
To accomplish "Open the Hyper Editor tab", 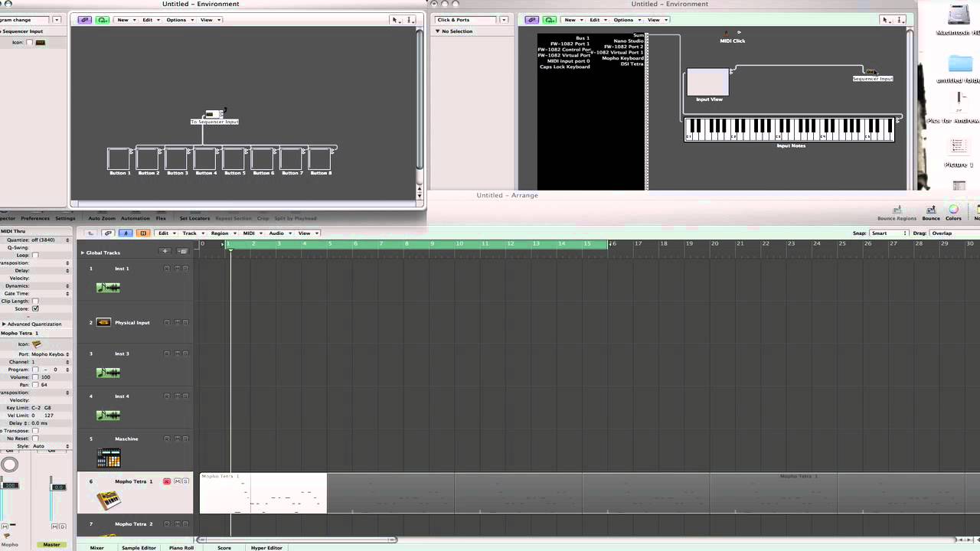I will (266, 548).
